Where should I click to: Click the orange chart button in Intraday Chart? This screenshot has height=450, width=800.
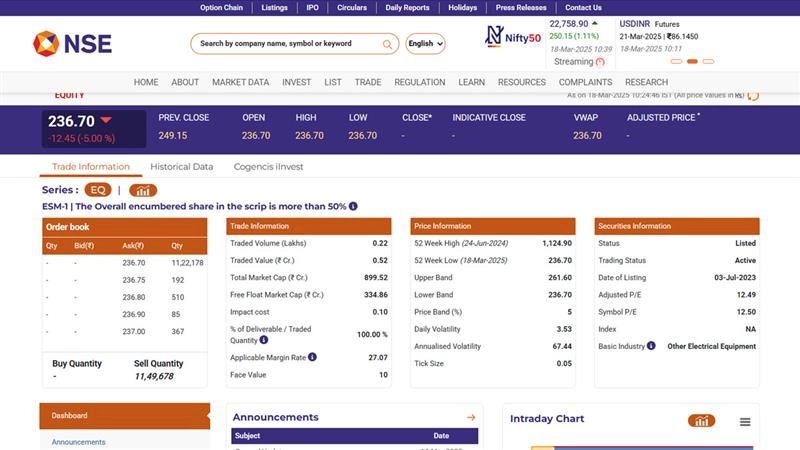click(701, 421)
